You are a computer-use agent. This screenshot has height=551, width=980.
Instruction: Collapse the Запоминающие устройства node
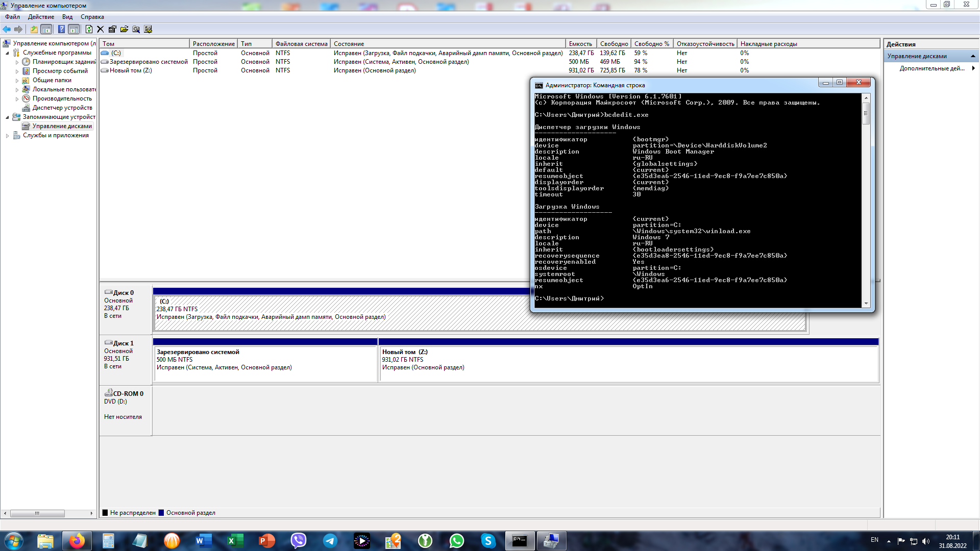point(7,117)
